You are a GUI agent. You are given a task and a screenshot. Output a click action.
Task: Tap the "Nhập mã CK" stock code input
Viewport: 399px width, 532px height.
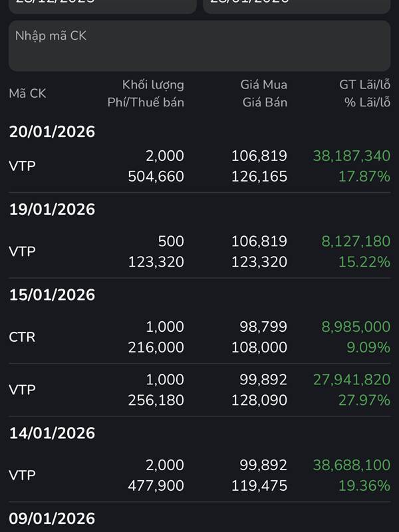pos(199,45)
